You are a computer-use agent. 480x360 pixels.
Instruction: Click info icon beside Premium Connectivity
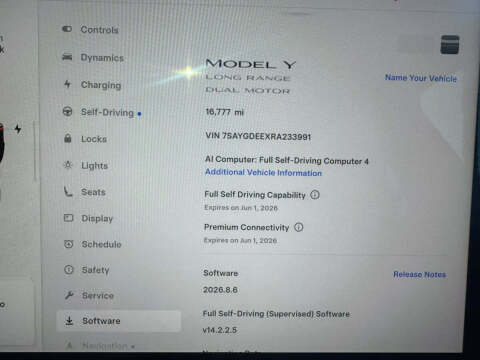tap(299, 227)
